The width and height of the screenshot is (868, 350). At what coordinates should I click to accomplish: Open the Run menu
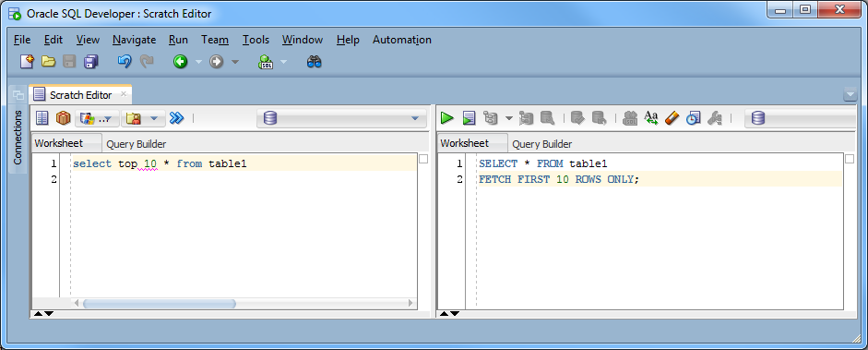[178, 40]
